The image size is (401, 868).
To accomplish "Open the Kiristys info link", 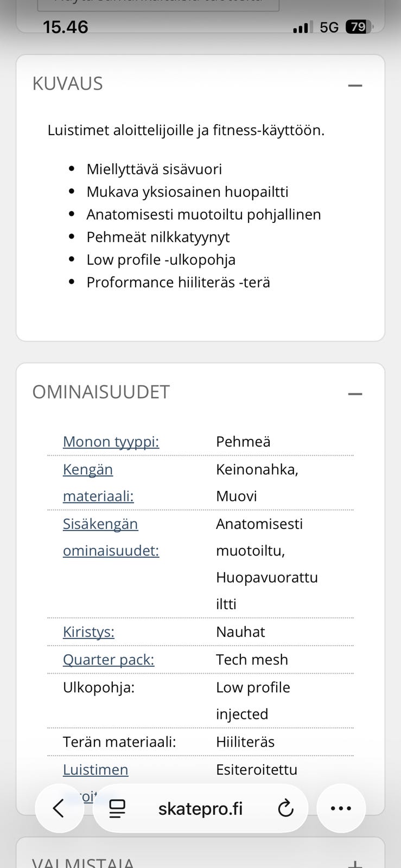I will point(88,632).
